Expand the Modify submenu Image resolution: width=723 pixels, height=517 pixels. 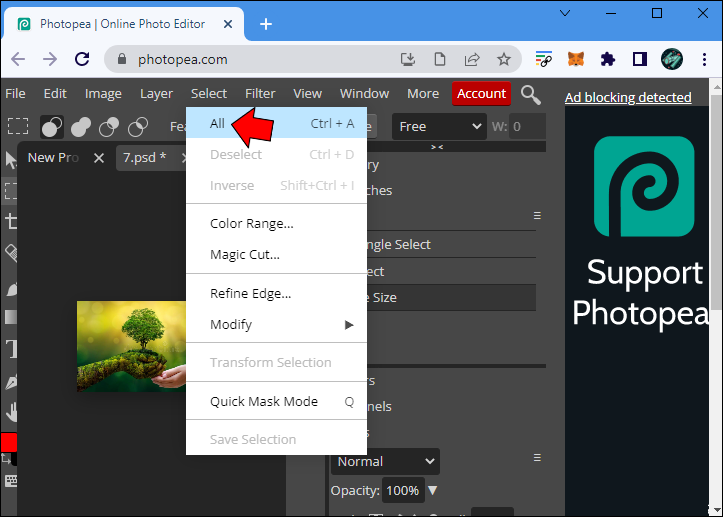[x=277, y=325]
